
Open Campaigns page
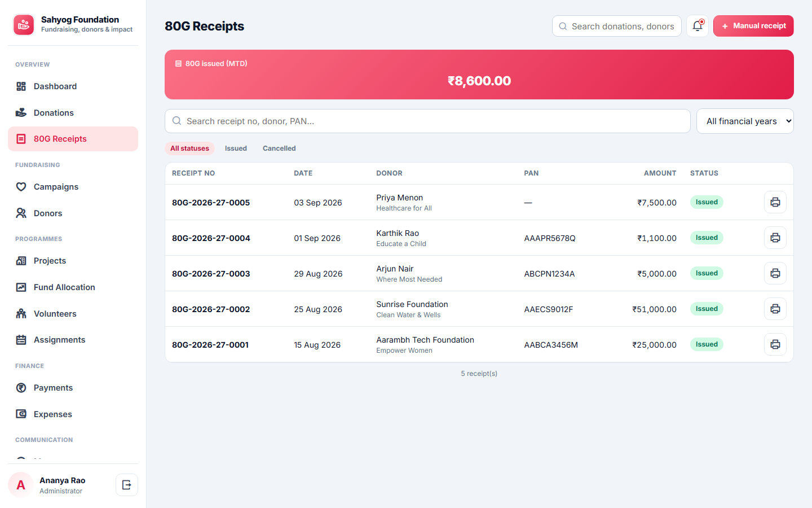click(73, 187)
